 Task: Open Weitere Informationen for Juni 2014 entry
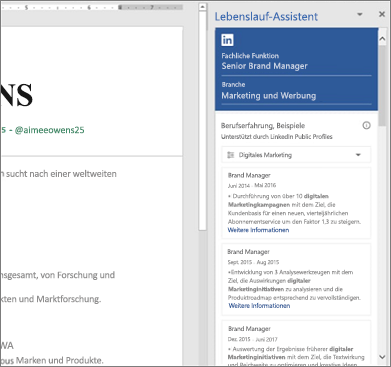[x=258, y=230]
